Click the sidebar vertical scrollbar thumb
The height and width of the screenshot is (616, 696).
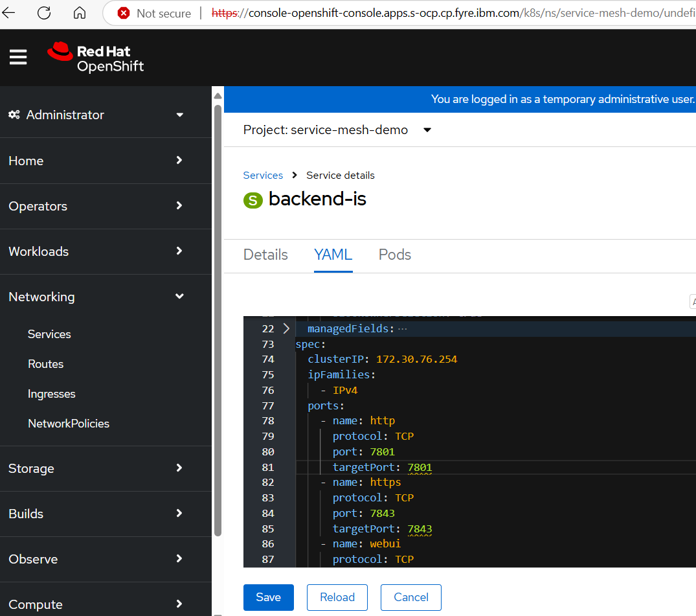[218, 320]
